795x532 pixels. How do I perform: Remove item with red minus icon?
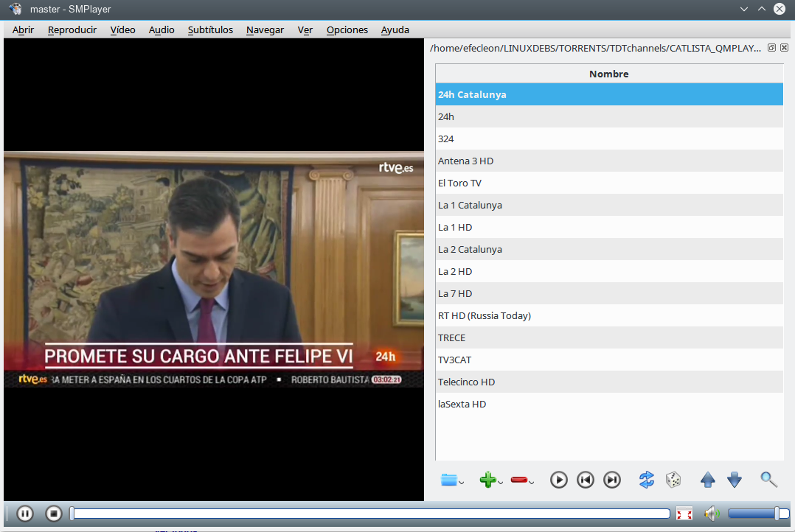pos(518,479)
